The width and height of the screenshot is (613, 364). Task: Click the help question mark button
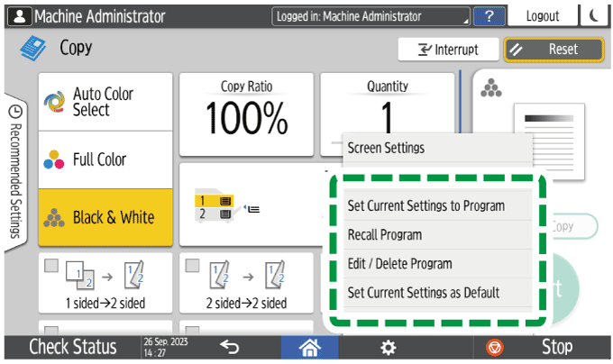(x=489, y=16)
